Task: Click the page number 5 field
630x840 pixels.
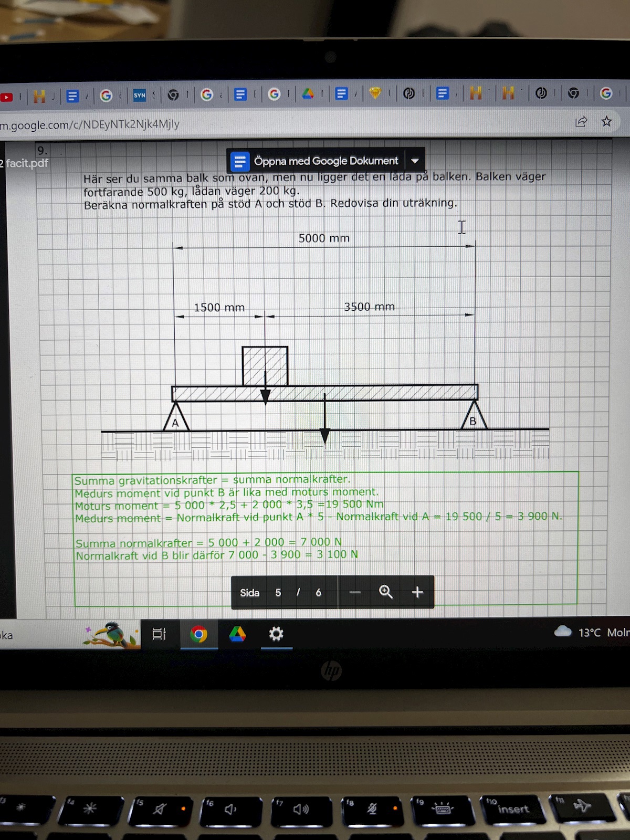Action: (x=278, y=593)
